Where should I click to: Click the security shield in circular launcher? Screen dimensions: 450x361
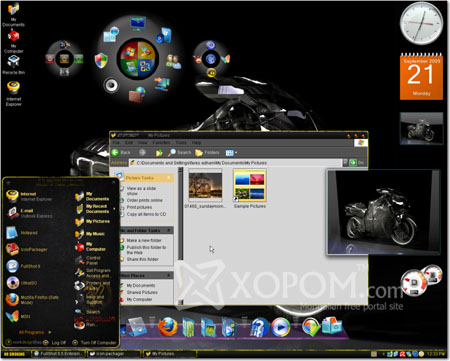[101, 61]
